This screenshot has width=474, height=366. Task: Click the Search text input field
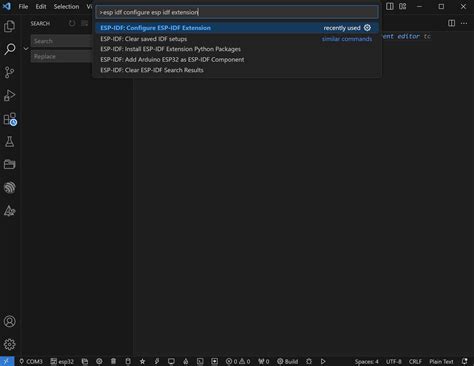[x=62, y=41]
